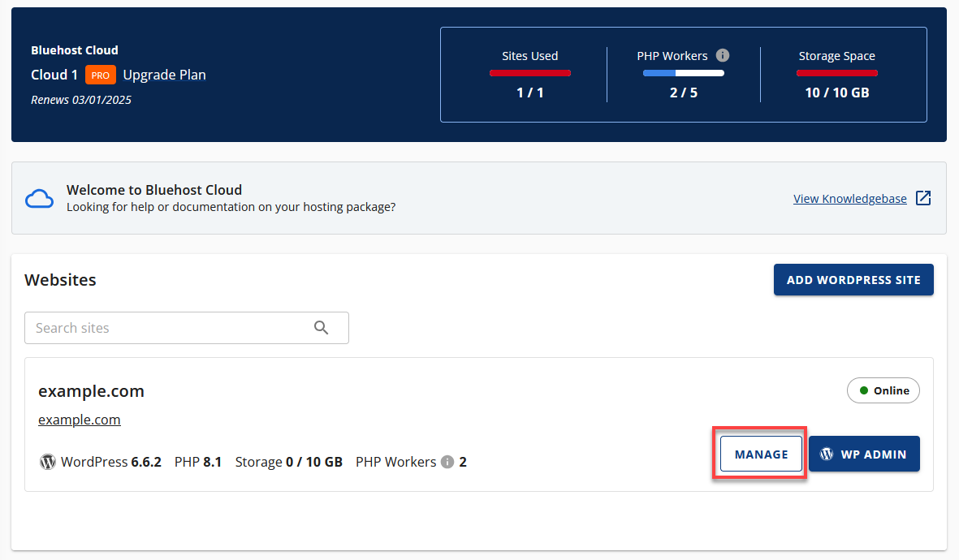Screen dimensions: 959x560
Task: Click the WordPress logo next to version 6.6.2
Action: point(48,462)
